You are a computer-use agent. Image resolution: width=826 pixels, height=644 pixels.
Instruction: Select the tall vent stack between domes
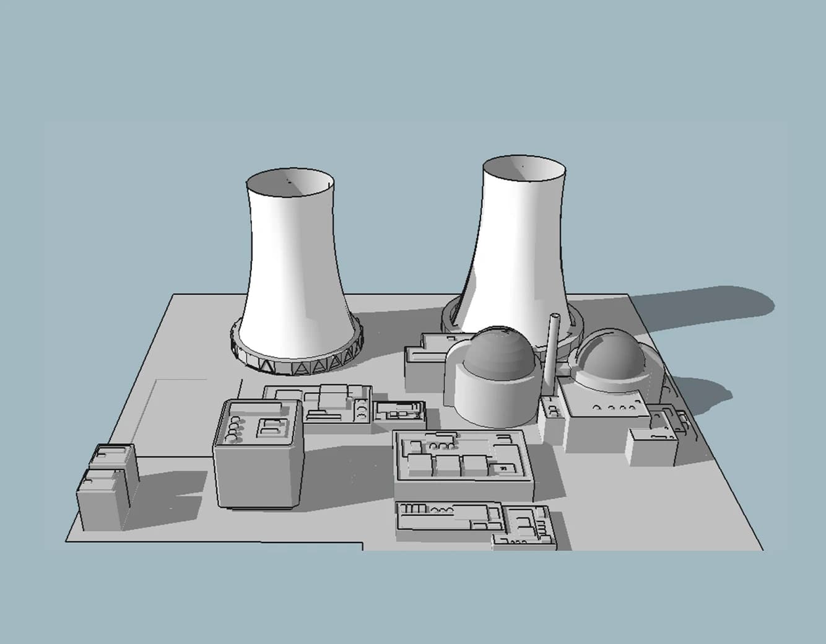(x=553, y=347)
